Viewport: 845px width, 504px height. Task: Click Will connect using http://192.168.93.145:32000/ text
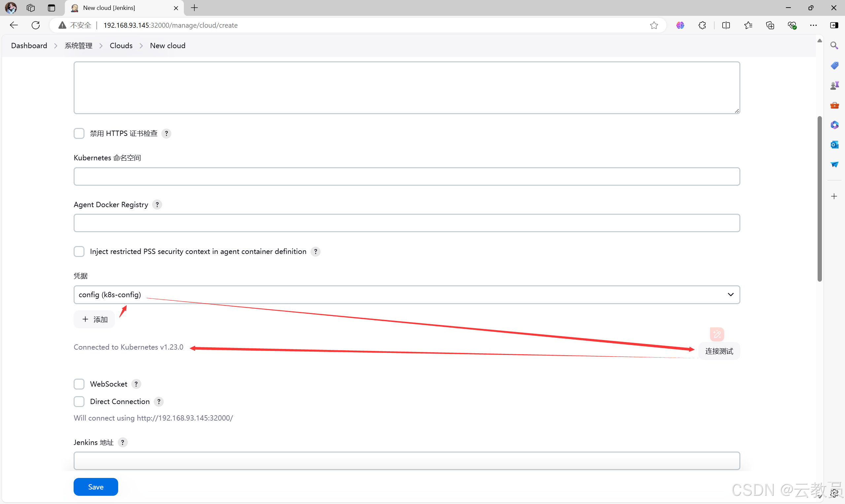(153, 418)
